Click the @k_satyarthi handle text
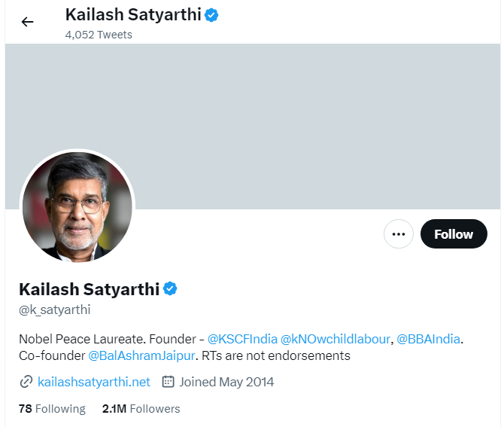 click(x=54, y=310)
